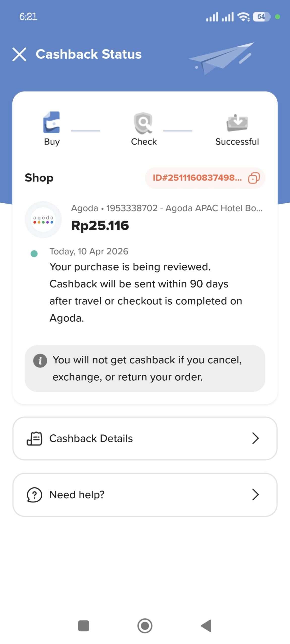Viewport: 290px width, 644px height.
Task: Tap the Agoda logo thumbnail
Action: tap(43, 220)
